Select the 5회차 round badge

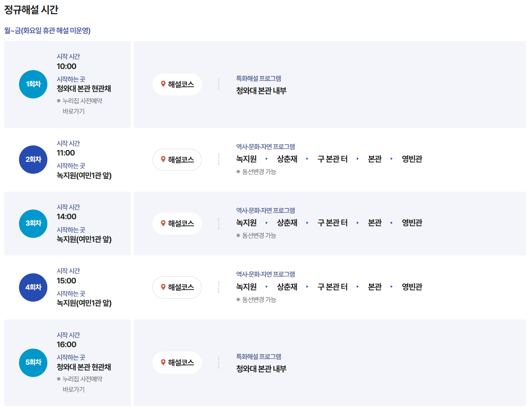[x=33, y=362]
